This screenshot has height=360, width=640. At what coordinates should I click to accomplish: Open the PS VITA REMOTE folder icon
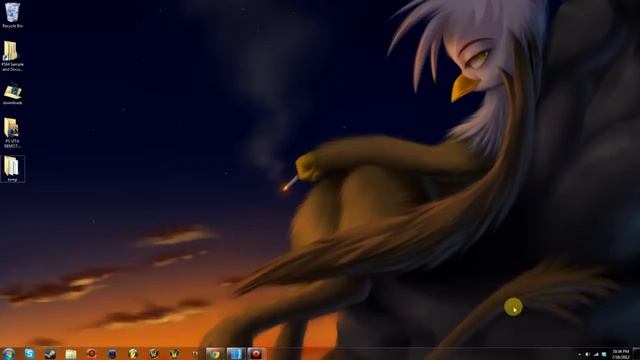pos(12,132)
